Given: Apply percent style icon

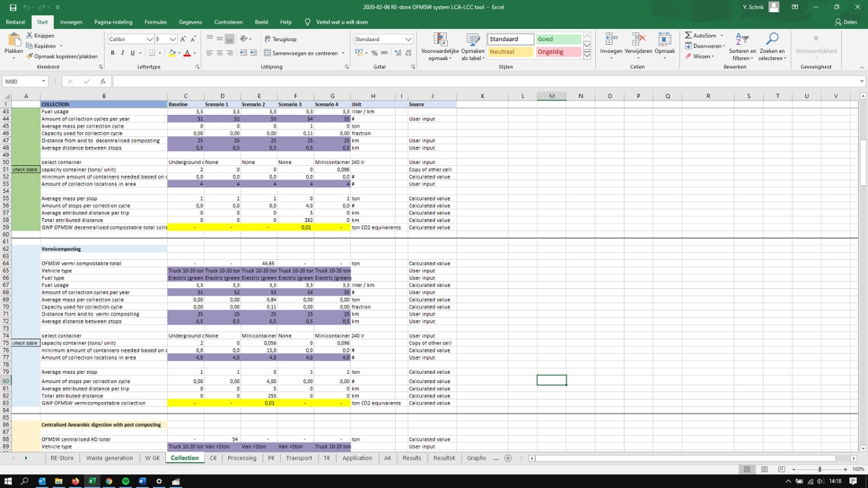Looking at the screenshot, I should [374, 53].
